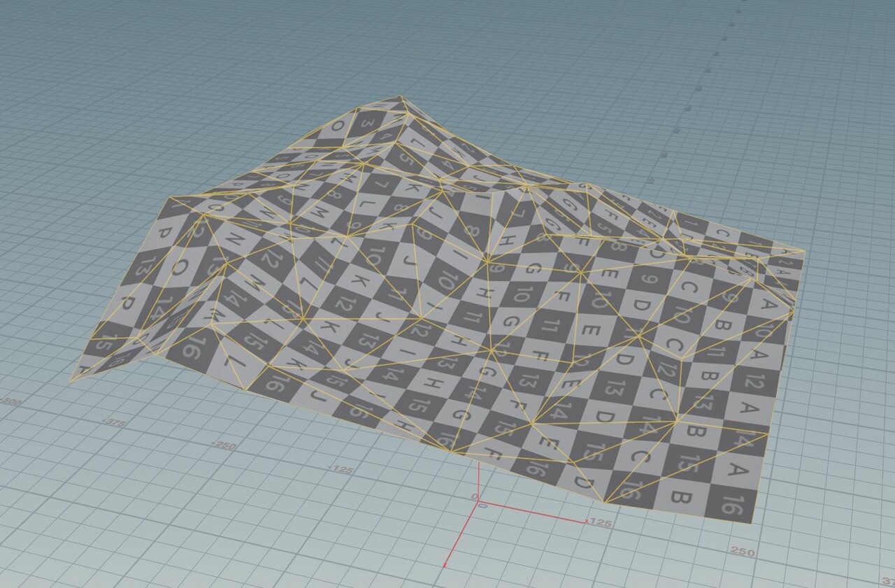895x588 pixels.
Task: Click the "-125" grid ruler label
Action: pyautogui.click(x=341, y=469)
